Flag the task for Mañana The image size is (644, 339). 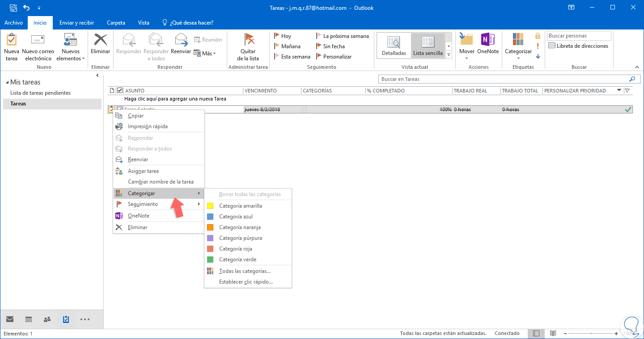pyautogui.click(x=287, y=46)
